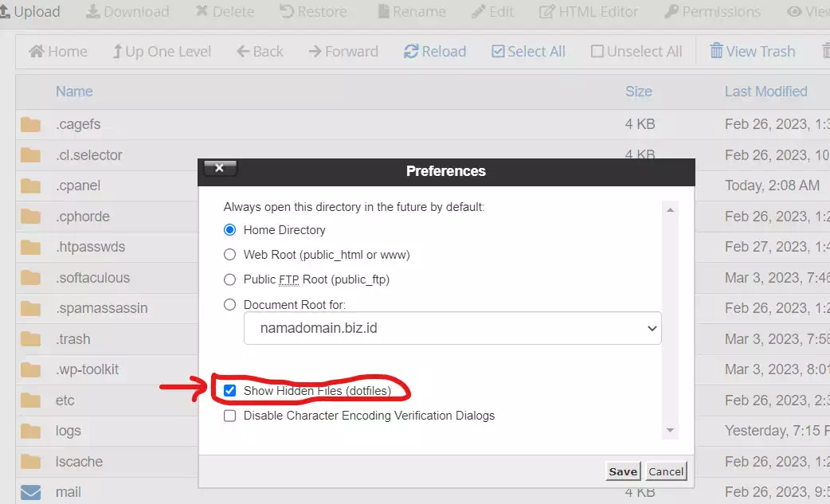Sort files by Size column
Image resolution: width=830 pixels, height=504 pixels.
[x=638, y=92]
